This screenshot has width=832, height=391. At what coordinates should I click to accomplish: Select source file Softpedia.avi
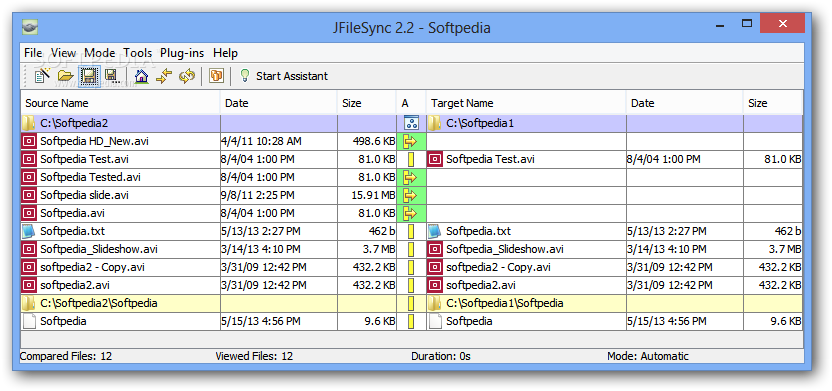click(x=72, y=213)
